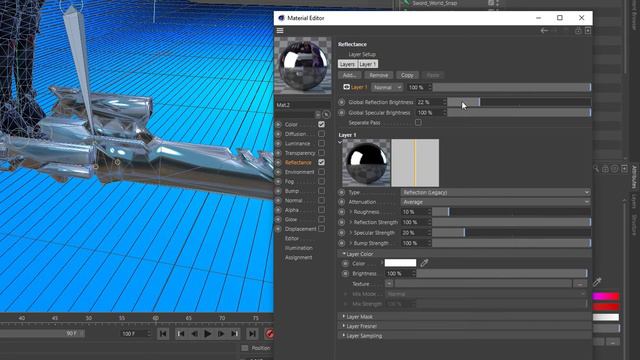Click the magnifier icon in right panel
640x360 pixels.
click(596, 169)
